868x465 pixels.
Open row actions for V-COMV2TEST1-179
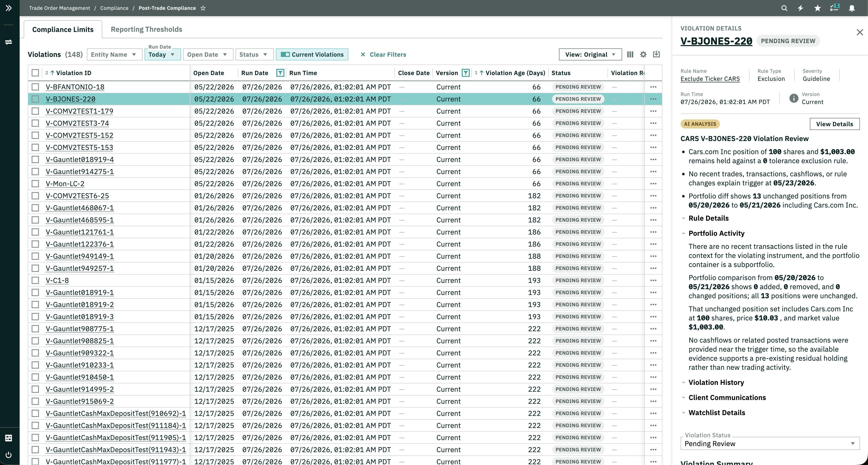click(x=653, y=111)
